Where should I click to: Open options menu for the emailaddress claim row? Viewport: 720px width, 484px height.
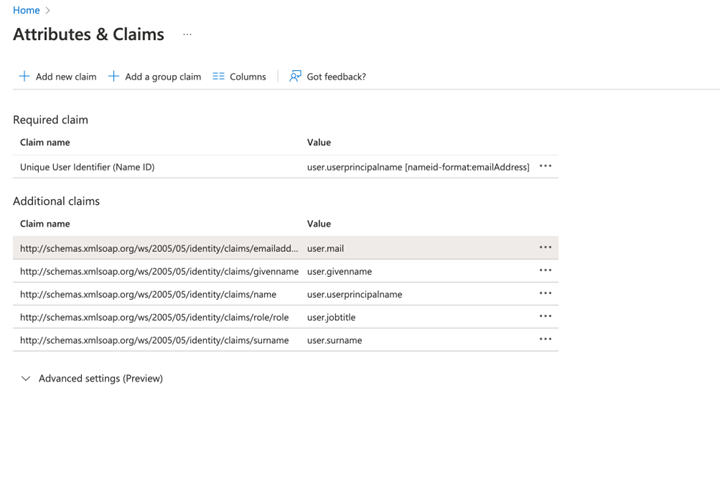(545, 248)
